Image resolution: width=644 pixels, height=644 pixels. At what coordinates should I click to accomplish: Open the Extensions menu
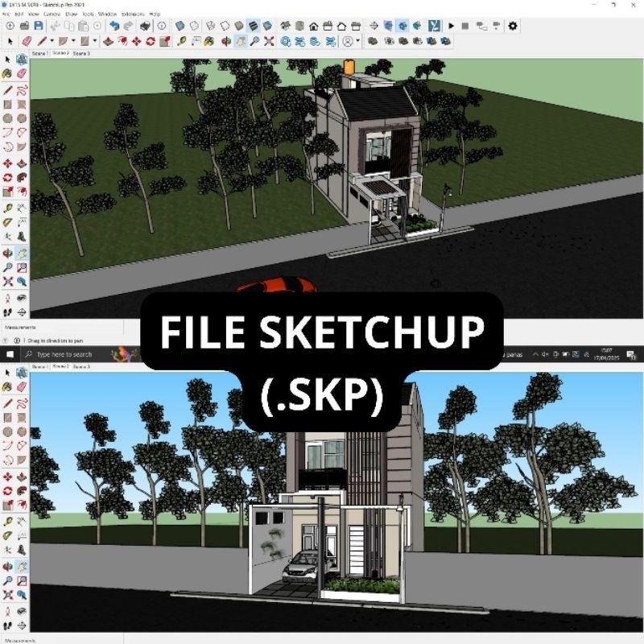coord(133,14)
